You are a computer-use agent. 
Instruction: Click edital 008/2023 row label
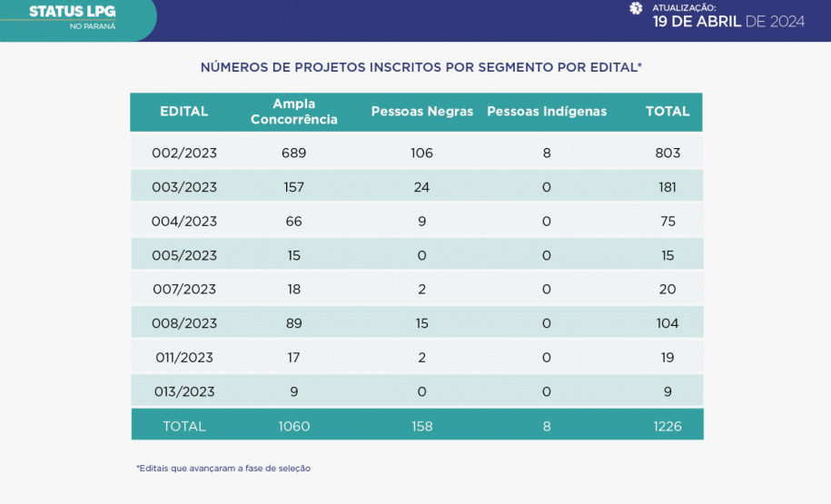184,323
